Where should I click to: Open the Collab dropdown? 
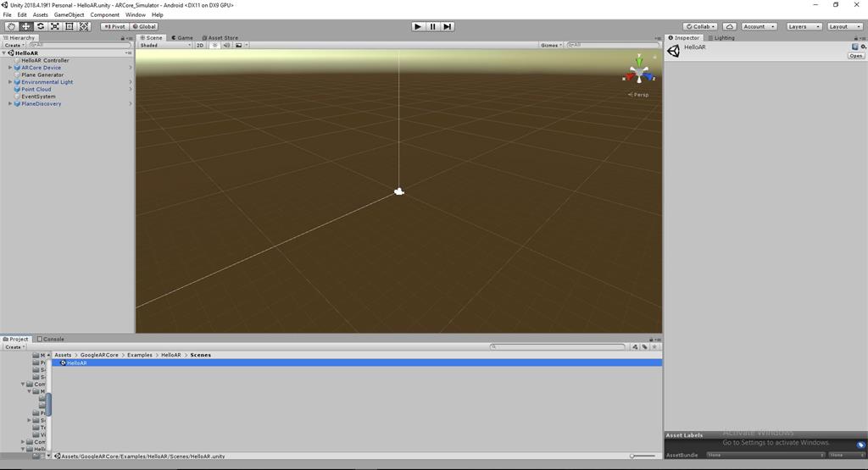pos(701,26)
